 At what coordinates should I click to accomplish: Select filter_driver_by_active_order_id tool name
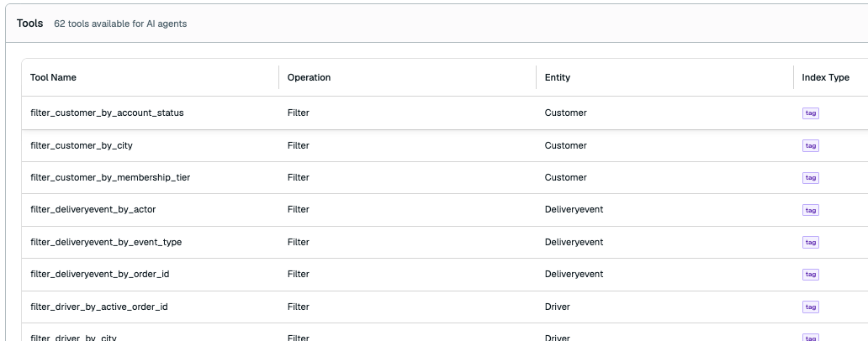[x=99, y=307]
